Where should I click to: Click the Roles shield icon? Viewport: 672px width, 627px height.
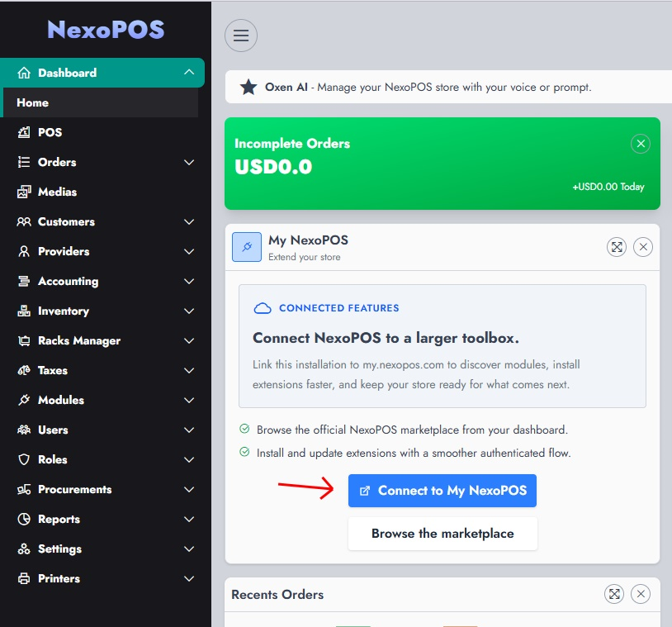pos(24,460)
